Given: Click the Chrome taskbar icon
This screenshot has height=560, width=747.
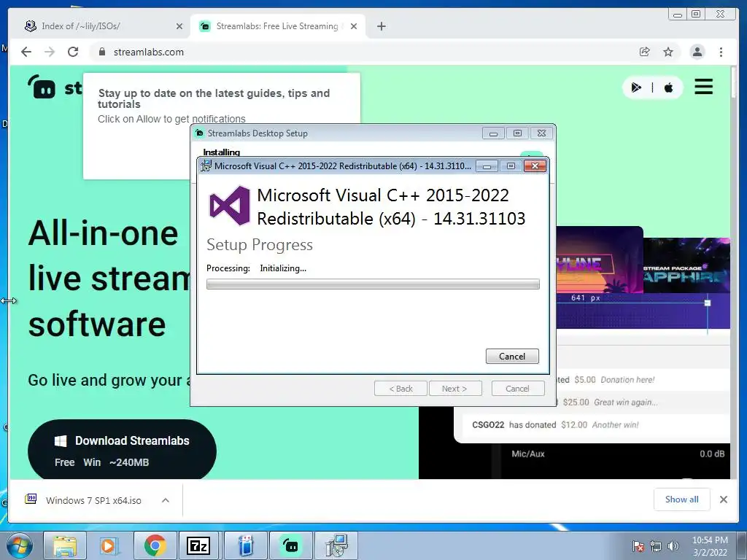Looking at the screenshot, I should [x=155, y=546].
